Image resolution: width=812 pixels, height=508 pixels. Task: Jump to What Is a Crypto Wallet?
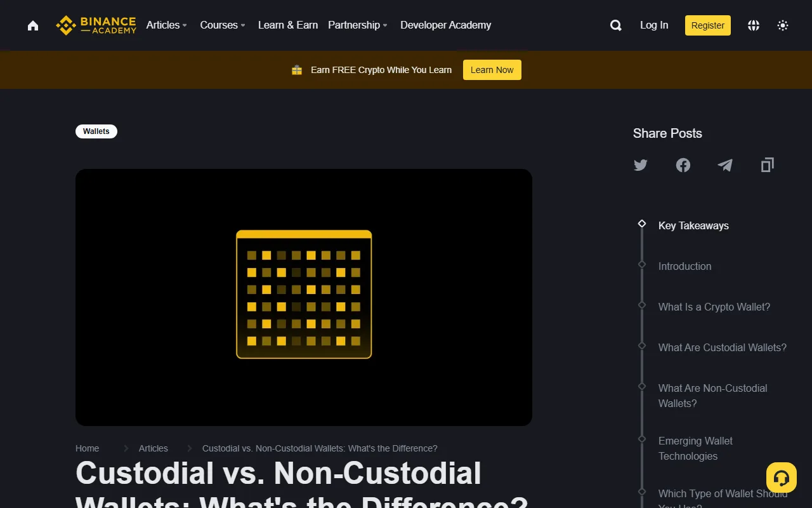[714, 307]
